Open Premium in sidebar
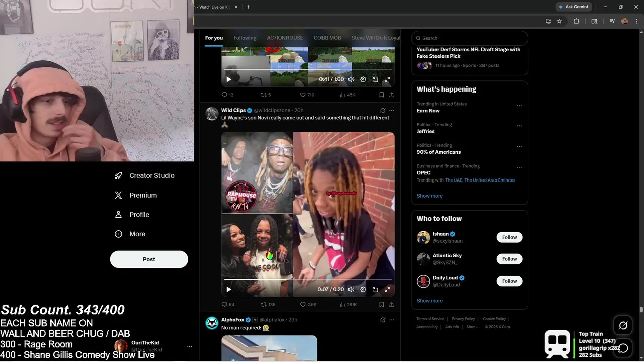 pos(136,195)
